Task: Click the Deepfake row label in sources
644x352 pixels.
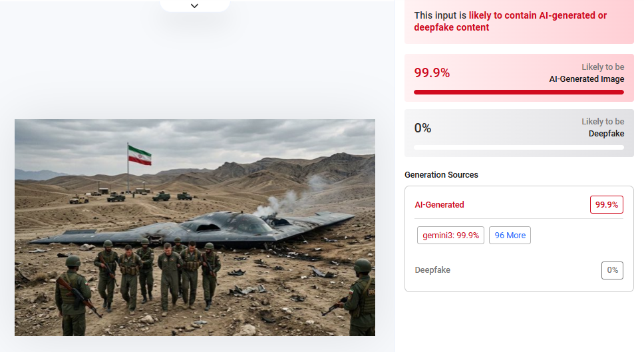Action: coord(432,270)
